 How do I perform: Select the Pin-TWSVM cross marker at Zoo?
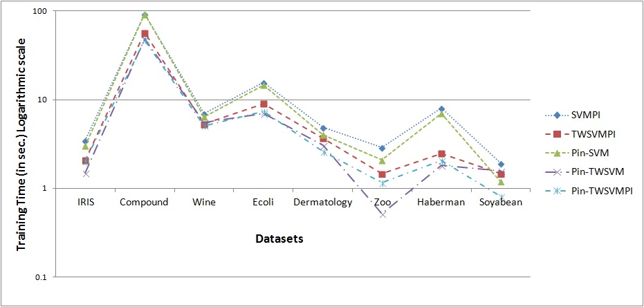tap(382, 214)
